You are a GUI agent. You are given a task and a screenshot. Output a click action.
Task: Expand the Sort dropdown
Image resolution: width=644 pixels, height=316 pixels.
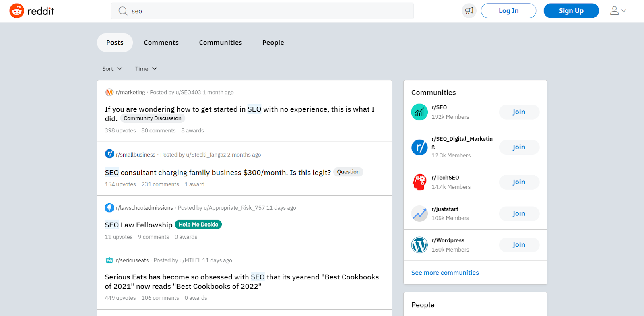[x=112, y=69]
